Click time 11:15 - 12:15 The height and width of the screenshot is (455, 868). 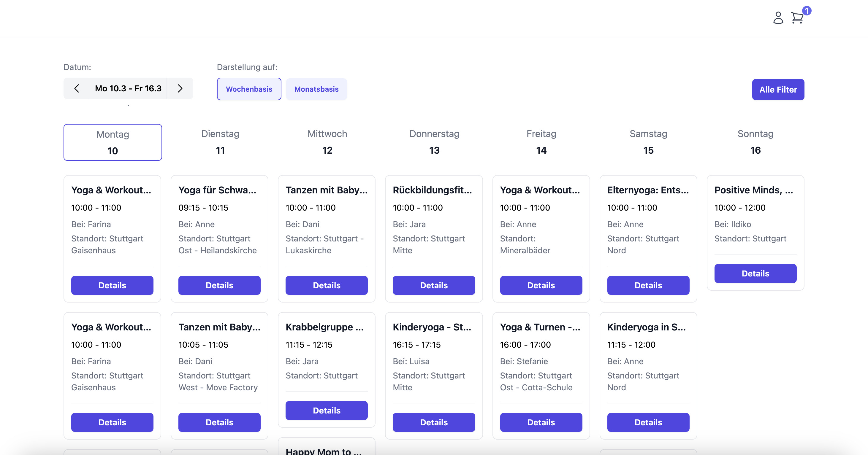[309, 345]
